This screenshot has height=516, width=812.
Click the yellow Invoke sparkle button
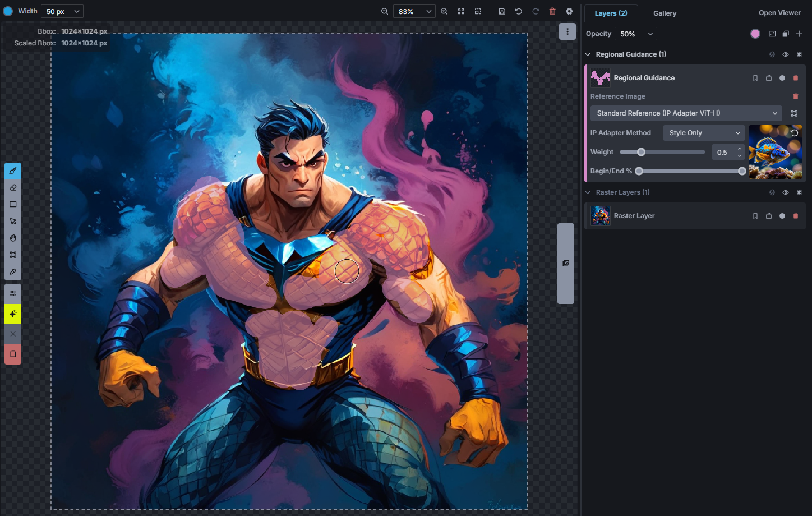point(13,314)
